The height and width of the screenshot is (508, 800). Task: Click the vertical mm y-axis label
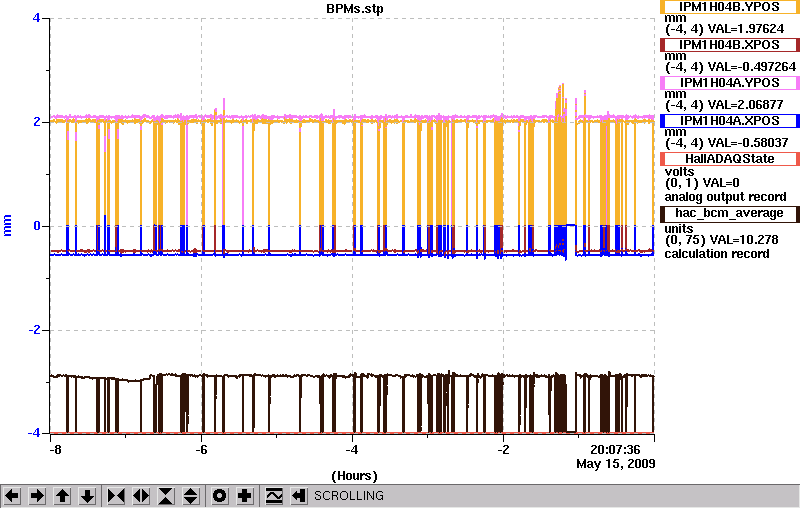(8, 226)
